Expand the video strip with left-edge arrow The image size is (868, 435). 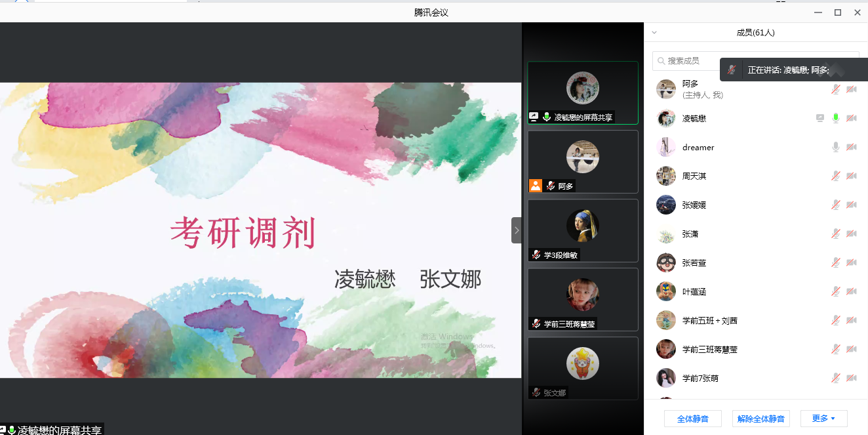(517, 230)
